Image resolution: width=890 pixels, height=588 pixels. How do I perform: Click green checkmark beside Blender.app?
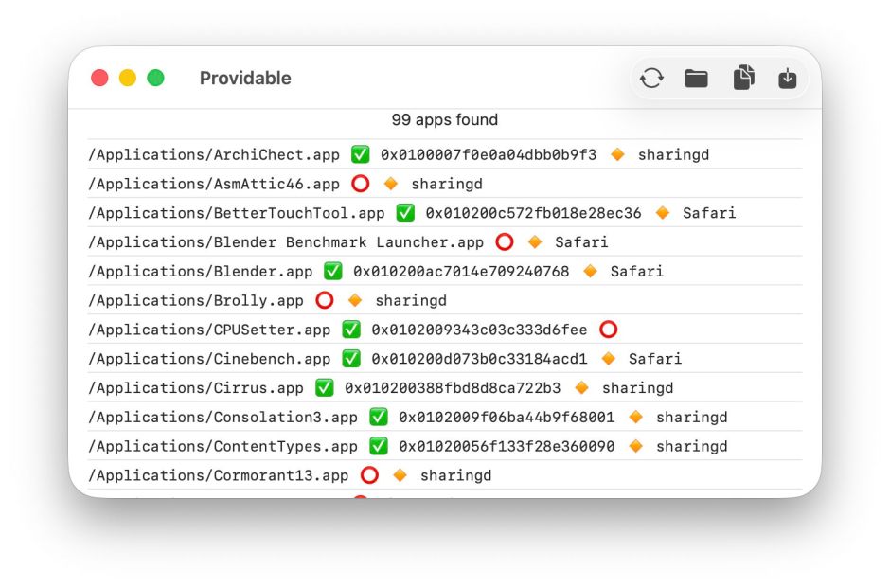click(x=332, y=271)
